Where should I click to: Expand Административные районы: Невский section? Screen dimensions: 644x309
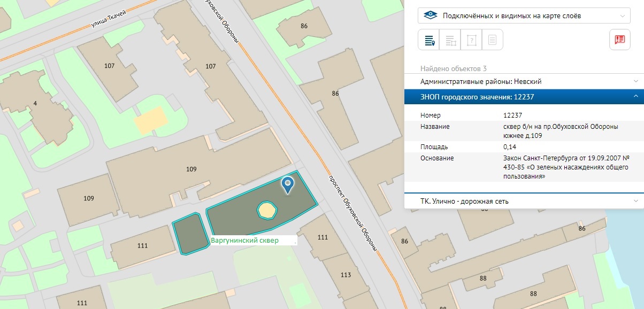(524, 81)
